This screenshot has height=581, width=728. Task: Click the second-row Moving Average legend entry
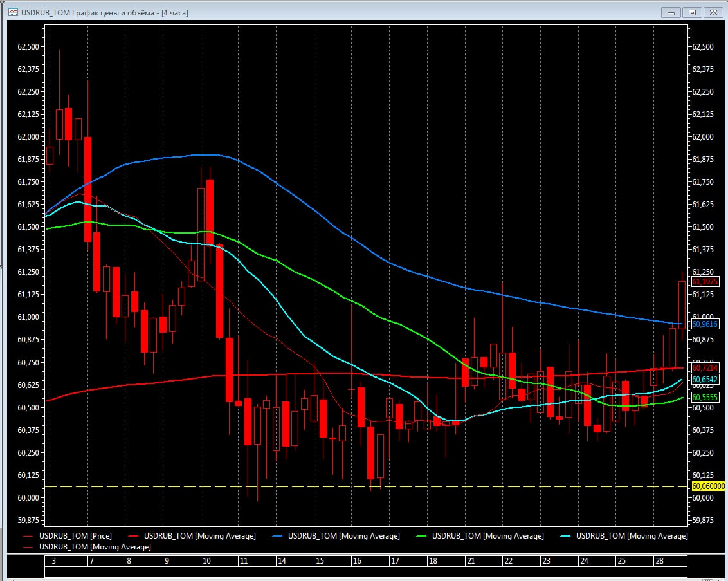[x=95, y=546]
